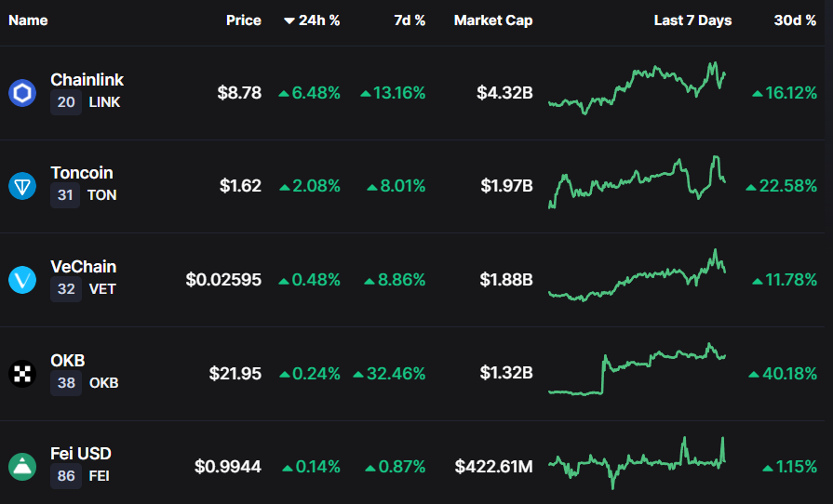The width and height of the screenshot is (833, 504).
Task: Click the Last 7 Days column header
Action: pos(692,20)
